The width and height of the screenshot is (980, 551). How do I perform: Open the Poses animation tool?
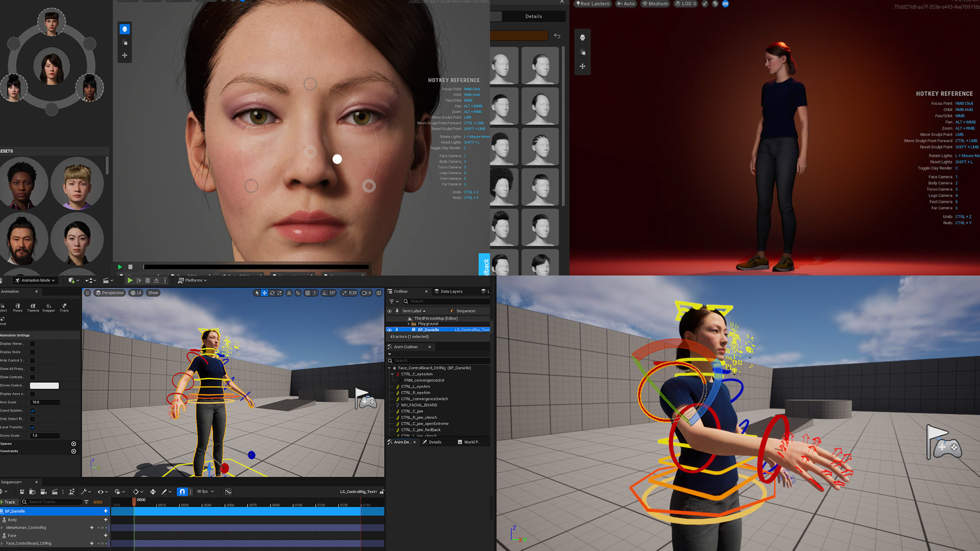[x=17, y=307]
